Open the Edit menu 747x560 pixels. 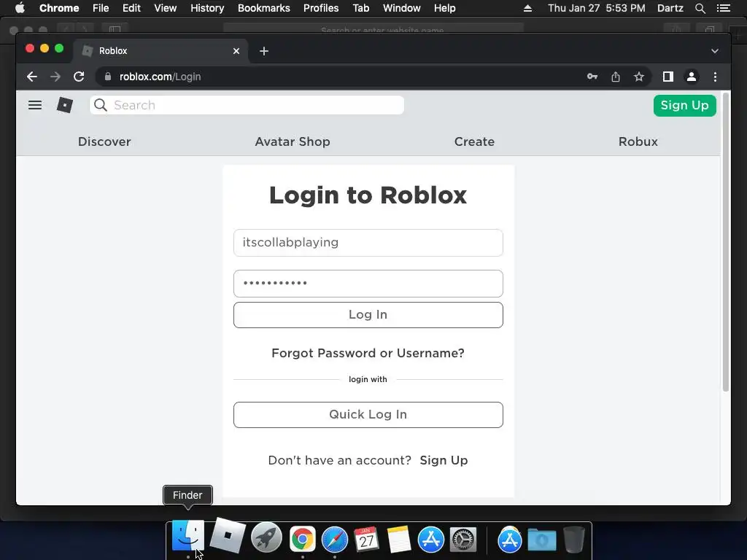click(131, 8)
